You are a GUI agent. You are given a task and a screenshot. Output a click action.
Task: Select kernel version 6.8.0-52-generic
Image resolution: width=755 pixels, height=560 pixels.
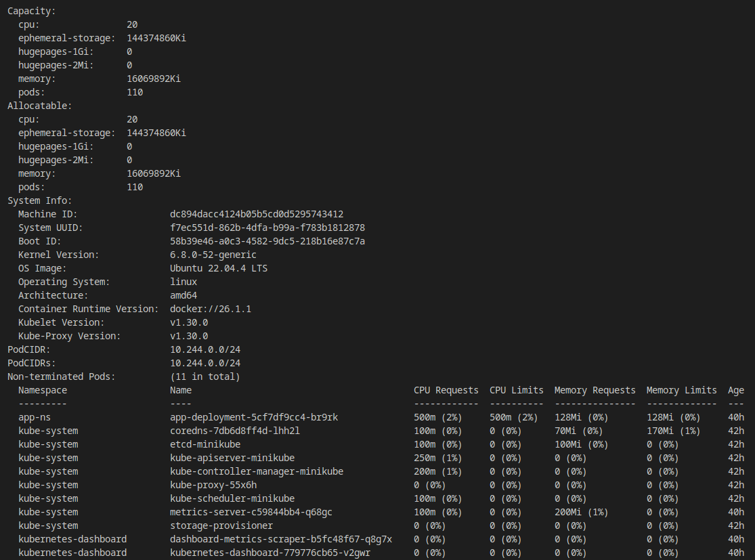(213, 255)
